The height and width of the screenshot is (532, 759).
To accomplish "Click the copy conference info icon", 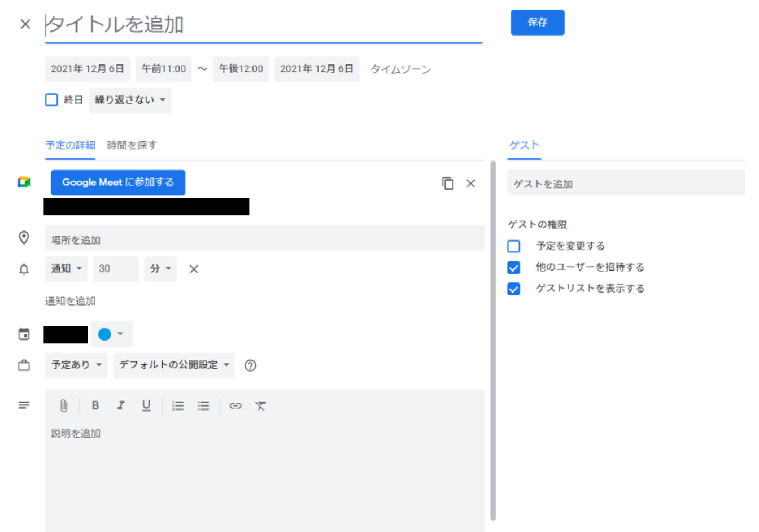I will click(x=447, y=184).
